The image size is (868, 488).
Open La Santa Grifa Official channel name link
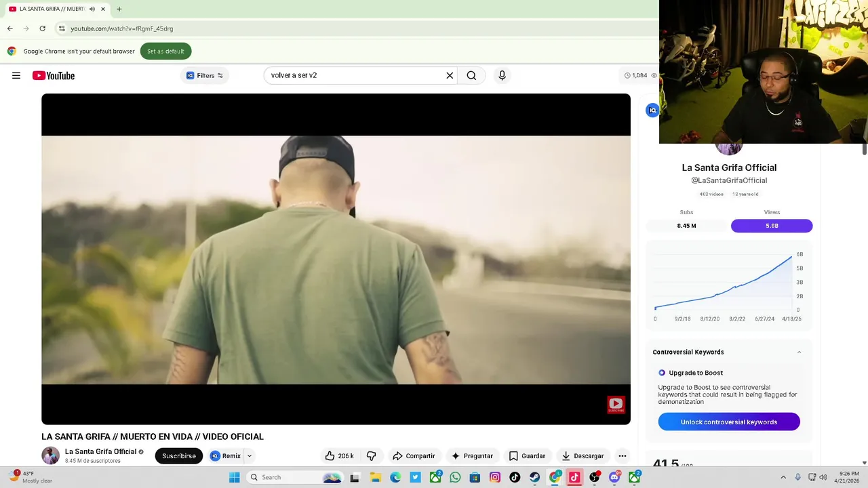click(100, 451)
